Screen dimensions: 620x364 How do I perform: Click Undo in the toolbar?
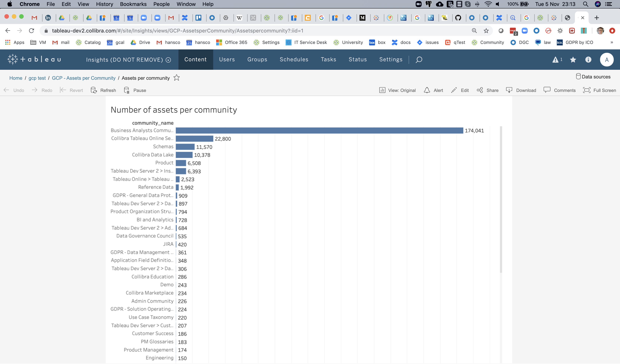(14, 90)
